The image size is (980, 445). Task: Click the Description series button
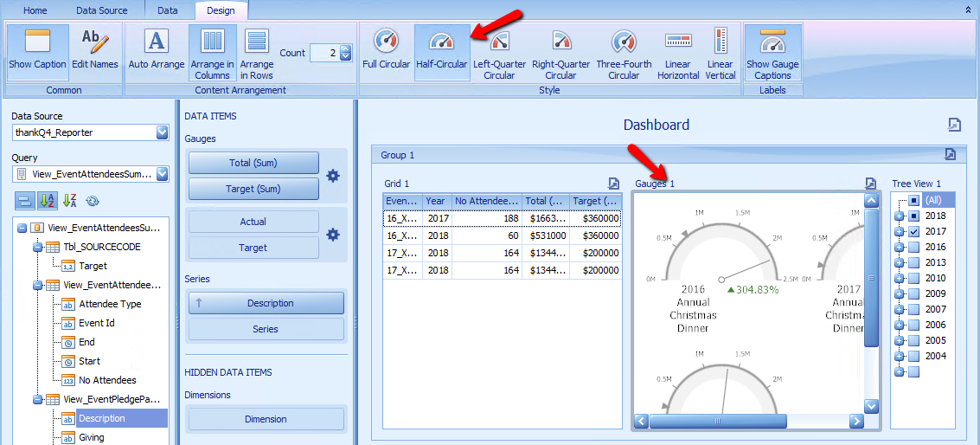266,303
